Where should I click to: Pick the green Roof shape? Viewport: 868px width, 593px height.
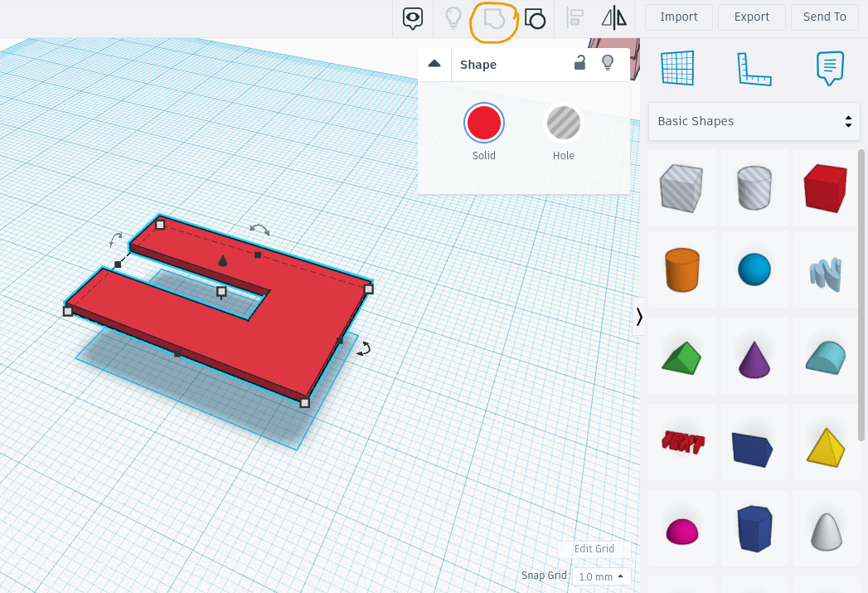coord(682,356)
